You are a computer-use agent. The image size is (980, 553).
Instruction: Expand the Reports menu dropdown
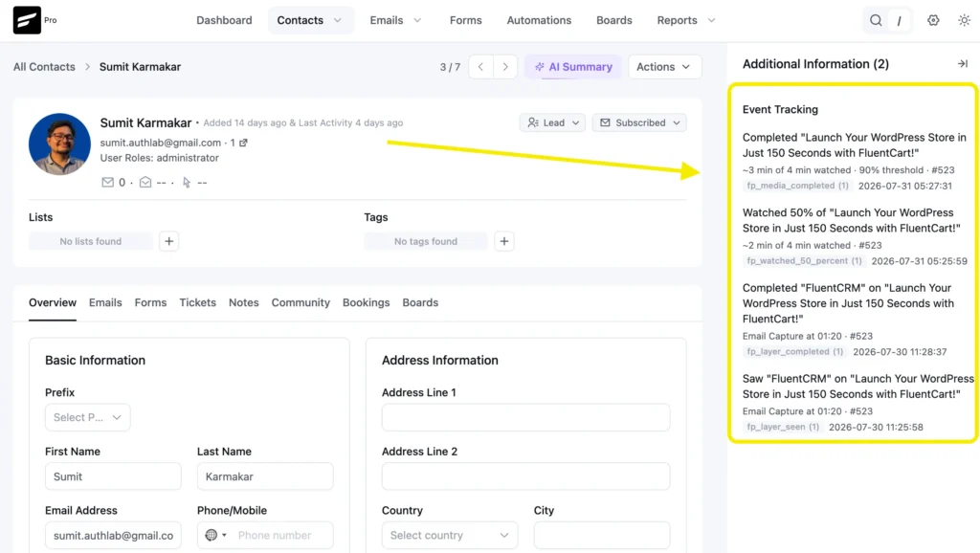pos(685,20)
